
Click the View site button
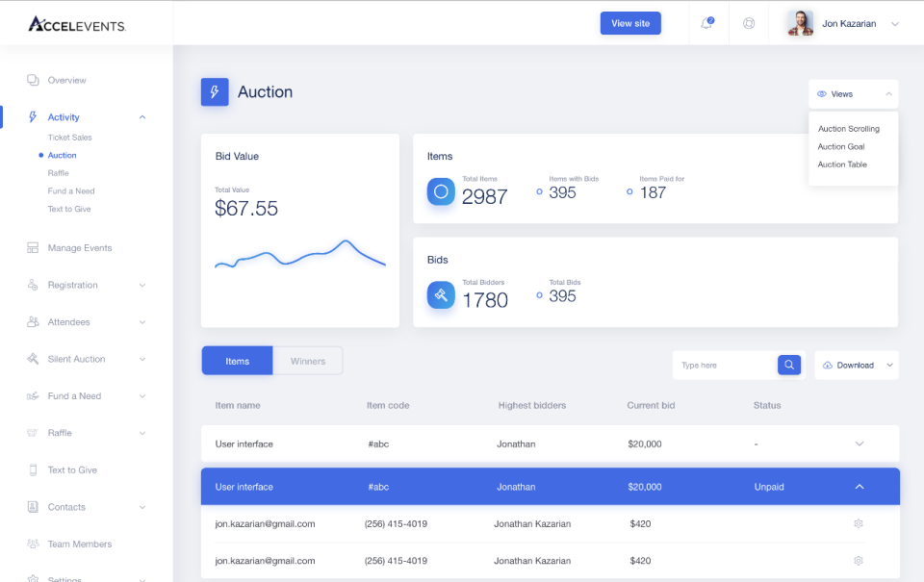(x=630, y=22)
